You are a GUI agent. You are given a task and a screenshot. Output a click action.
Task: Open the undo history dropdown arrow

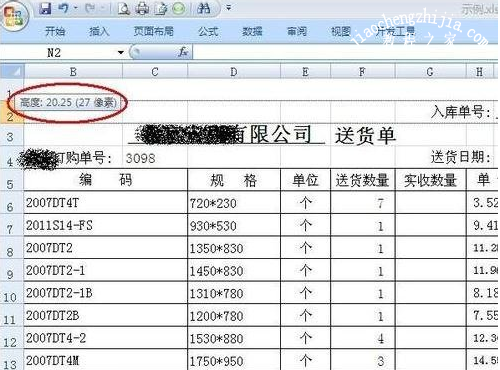coord(76,8)
